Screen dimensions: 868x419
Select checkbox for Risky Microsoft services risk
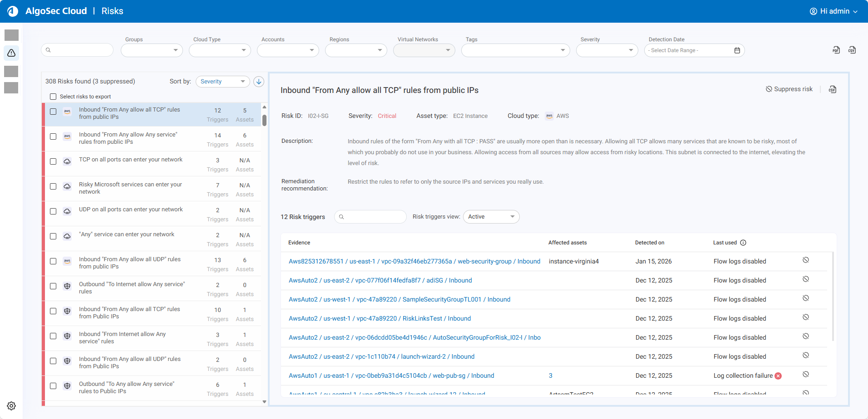53,186
